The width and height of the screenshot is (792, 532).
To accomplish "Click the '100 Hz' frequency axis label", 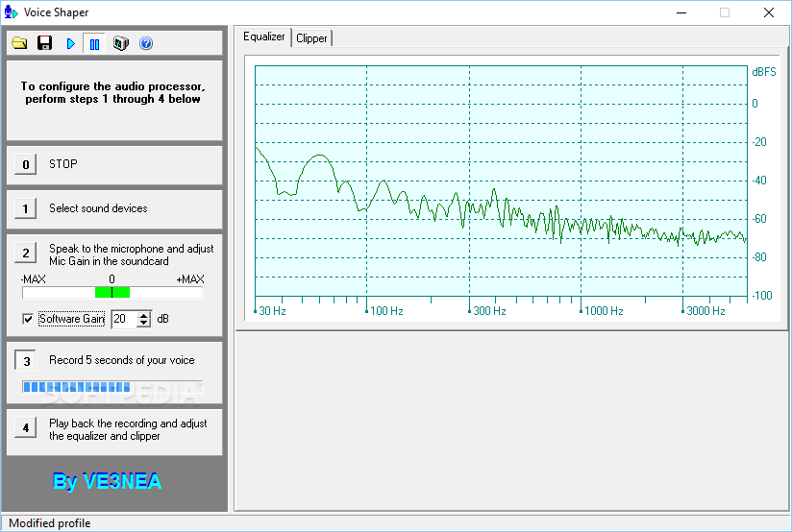I will pyautogui.click(x=386, y=311).
